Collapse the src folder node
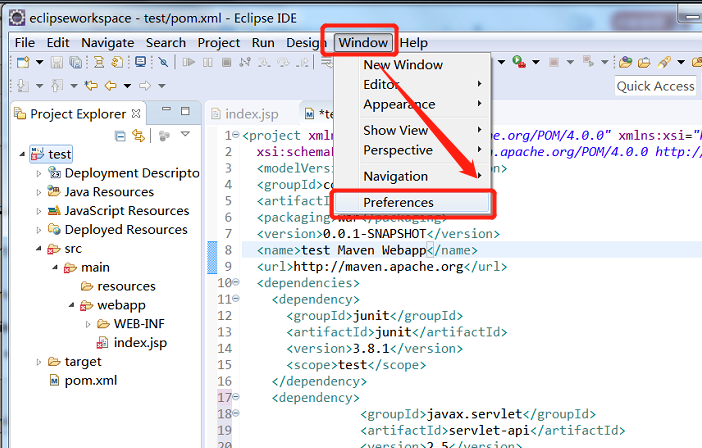The image size is (702, 448). (x=39, y=248)
